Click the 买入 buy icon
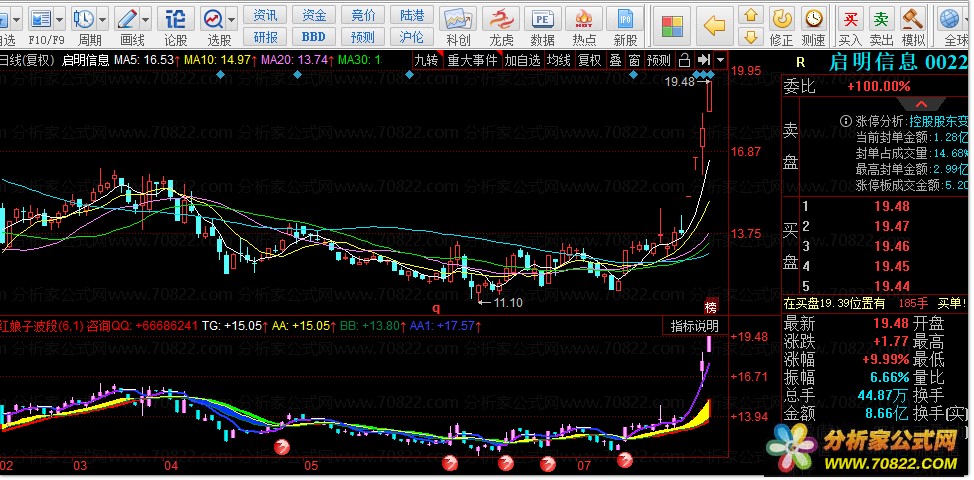This screenshot has width=974, height=480. pyautogui.click(x=850, y=19)
